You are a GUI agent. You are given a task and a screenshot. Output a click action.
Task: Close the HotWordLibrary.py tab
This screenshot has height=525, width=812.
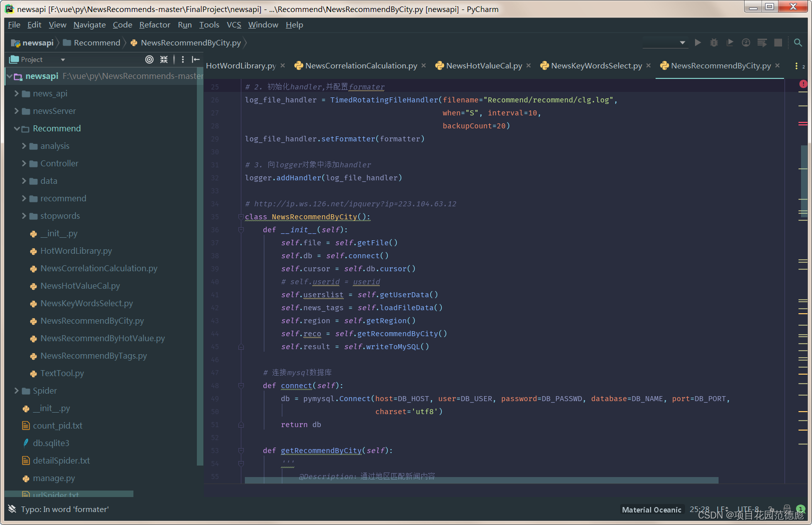pos(283,65)
